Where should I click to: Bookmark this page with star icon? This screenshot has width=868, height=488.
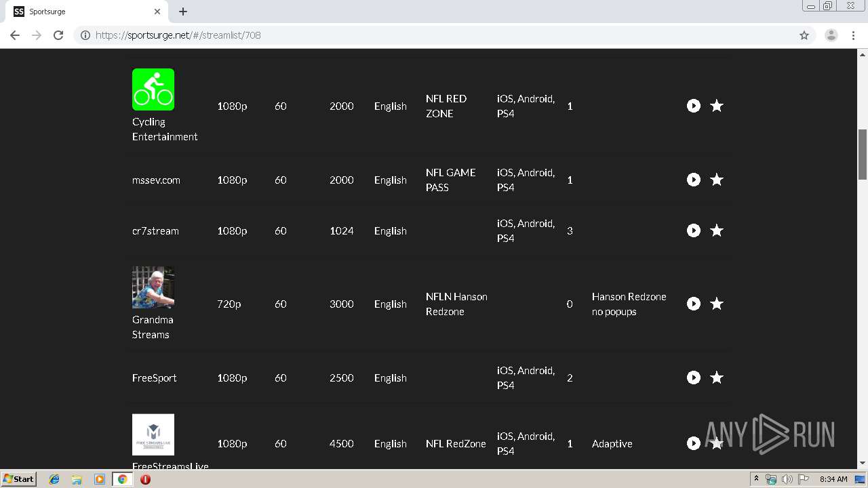click(804, 35)
